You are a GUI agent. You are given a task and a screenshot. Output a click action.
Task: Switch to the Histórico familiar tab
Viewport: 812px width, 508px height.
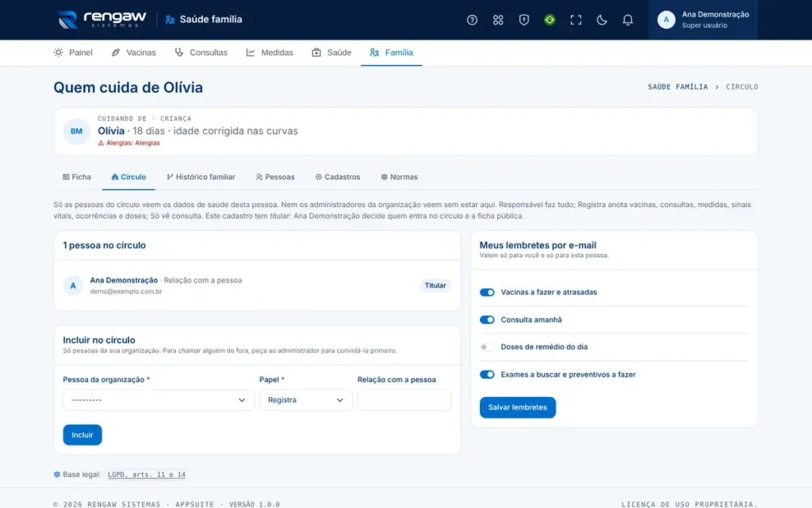[x=201, y=177]
